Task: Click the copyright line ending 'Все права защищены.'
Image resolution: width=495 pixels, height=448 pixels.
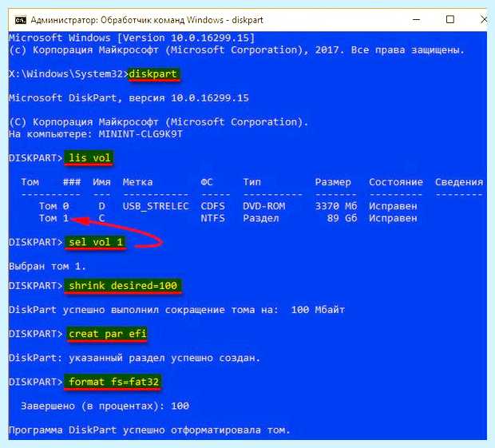Action: [x=237, y=50]
